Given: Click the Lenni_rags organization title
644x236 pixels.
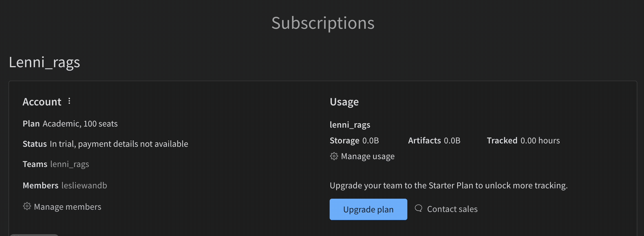Looking at the screenshot, I should (x=44, y=62).
